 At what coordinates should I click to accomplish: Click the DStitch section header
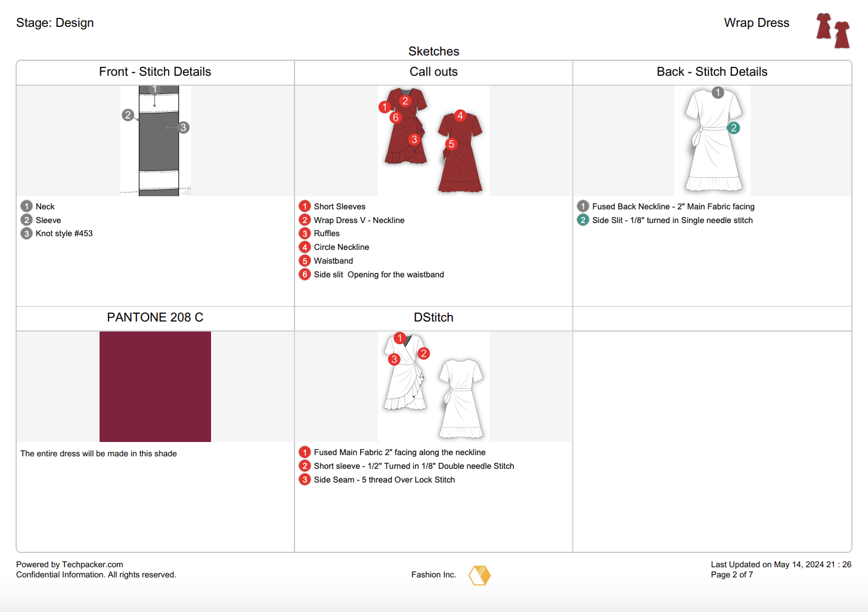(x=433, y=317)
